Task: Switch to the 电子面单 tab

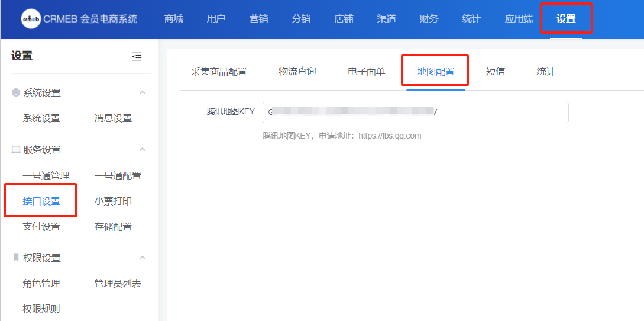Action: point(366,72)
